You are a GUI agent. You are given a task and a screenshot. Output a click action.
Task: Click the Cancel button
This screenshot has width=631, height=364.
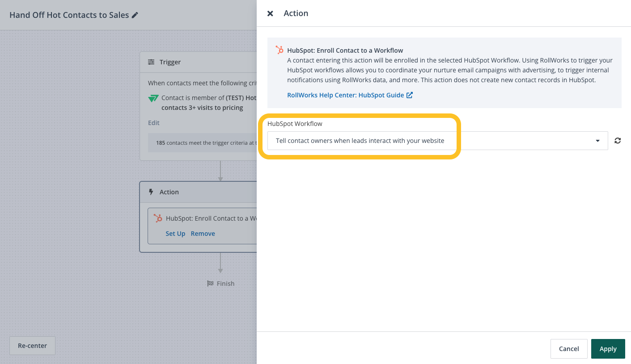pyautogui.click(x=569, y=349)
